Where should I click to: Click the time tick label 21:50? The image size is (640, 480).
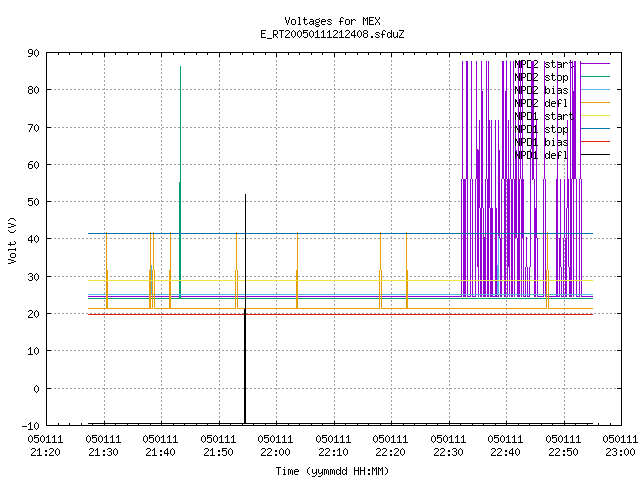[x=218, y=453]
